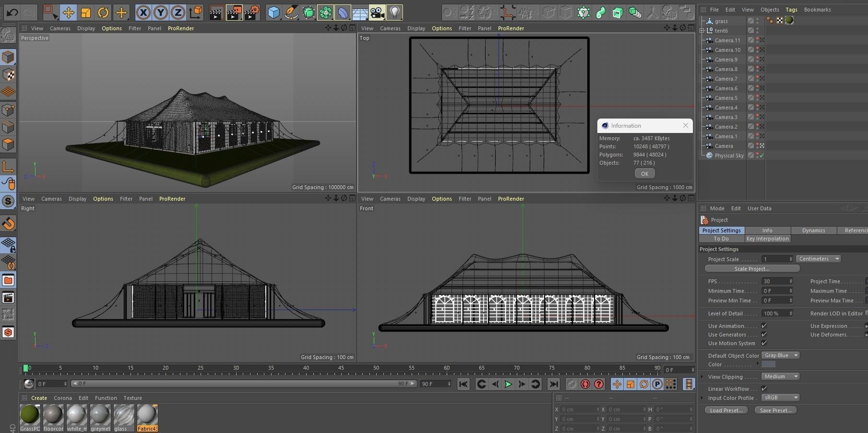
Task: Open the Centimeters unit dropdown
Action: (x=819, y=259)
